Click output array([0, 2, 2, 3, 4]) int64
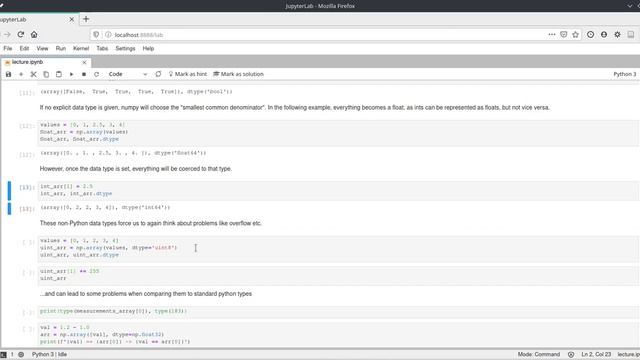Image resolution: width=640 pixels, height=360 pixels. (x=105, y=207)
